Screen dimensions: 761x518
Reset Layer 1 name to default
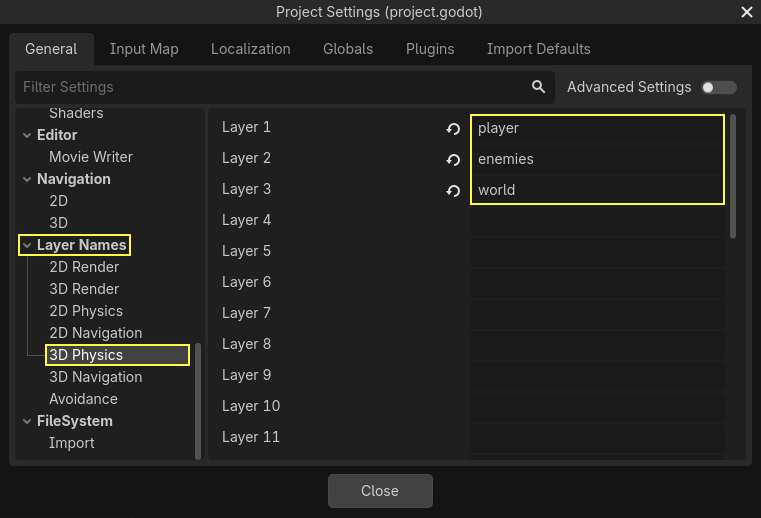pyautogui.click(x=453, y=129)
